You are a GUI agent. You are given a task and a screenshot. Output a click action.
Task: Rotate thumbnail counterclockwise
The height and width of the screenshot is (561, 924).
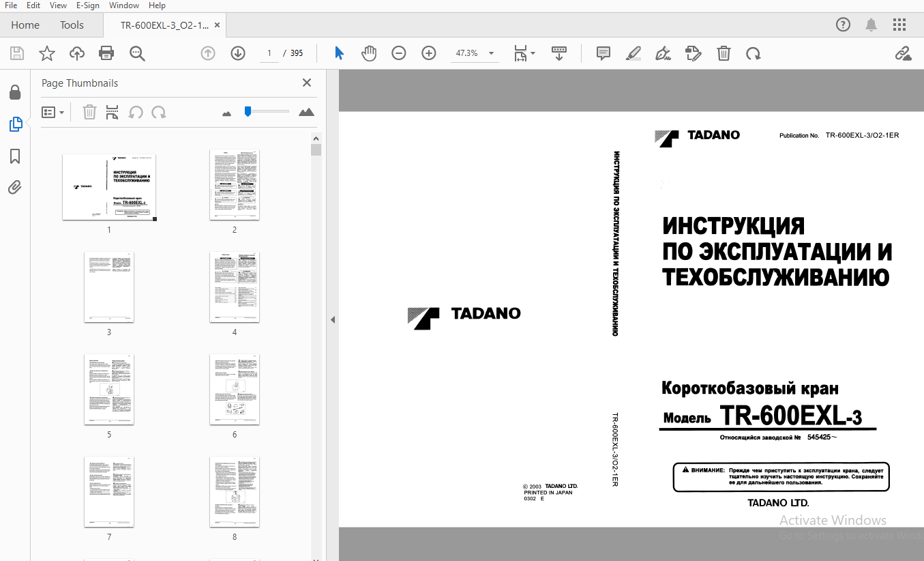pos(136,112)
